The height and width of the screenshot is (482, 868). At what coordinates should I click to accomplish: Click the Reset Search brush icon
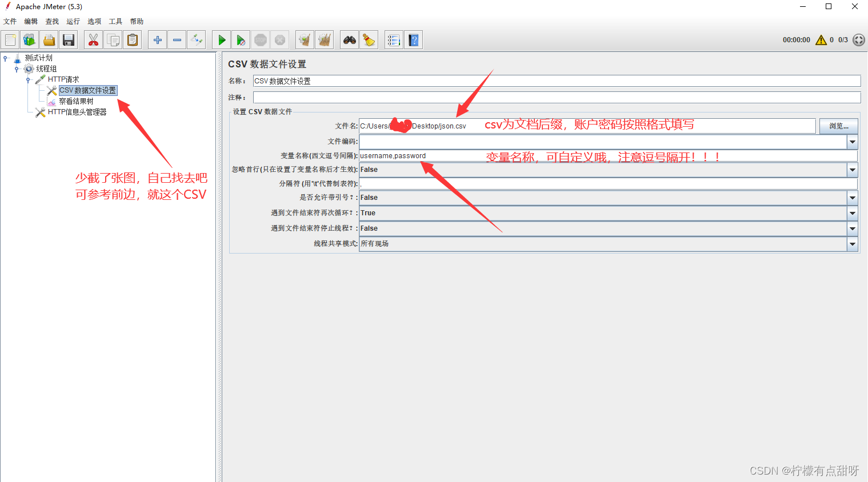369,40
